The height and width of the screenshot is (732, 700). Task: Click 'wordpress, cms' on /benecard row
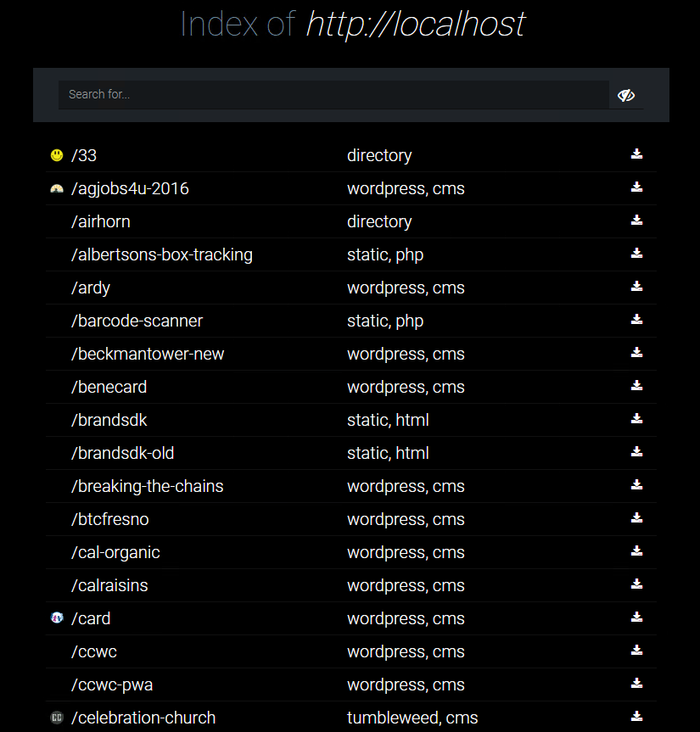[x=406, y=387]
